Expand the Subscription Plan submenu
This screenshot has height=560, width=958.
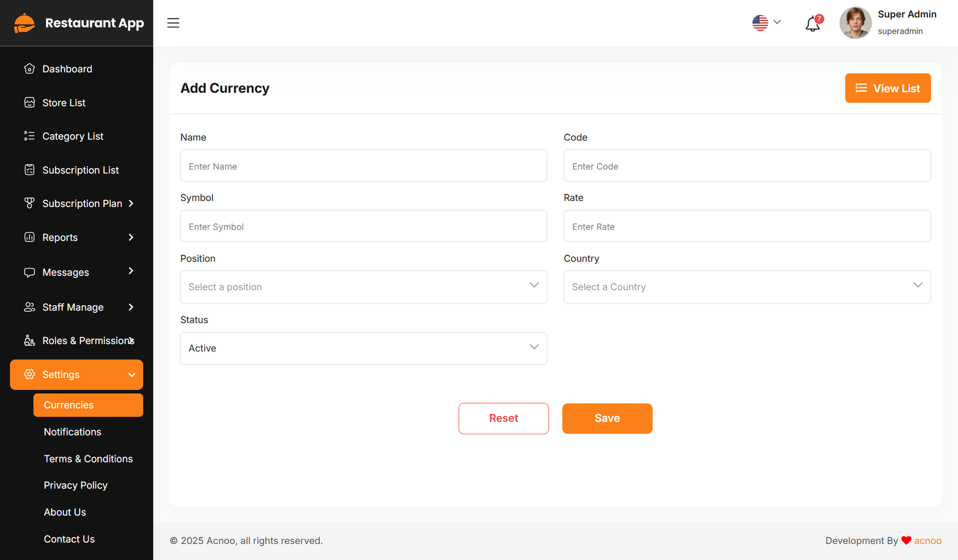coord(131,203)
